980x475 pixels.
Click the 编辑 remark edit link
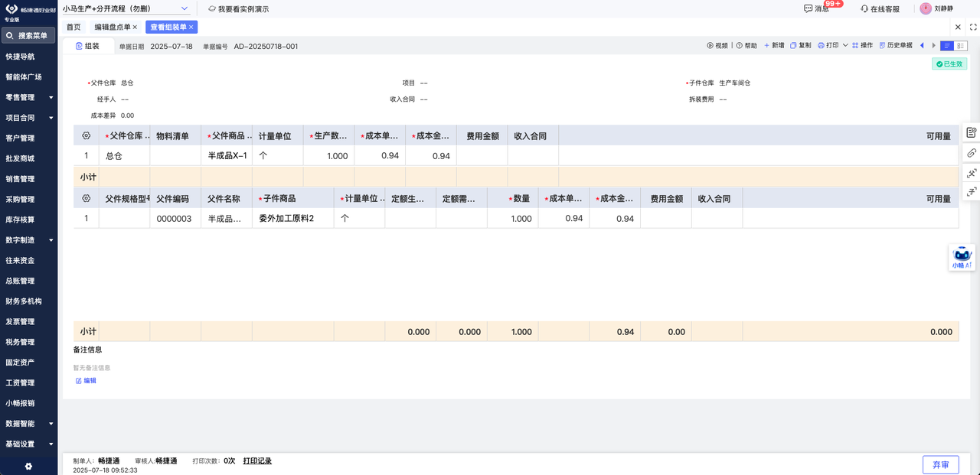[86, 380]
